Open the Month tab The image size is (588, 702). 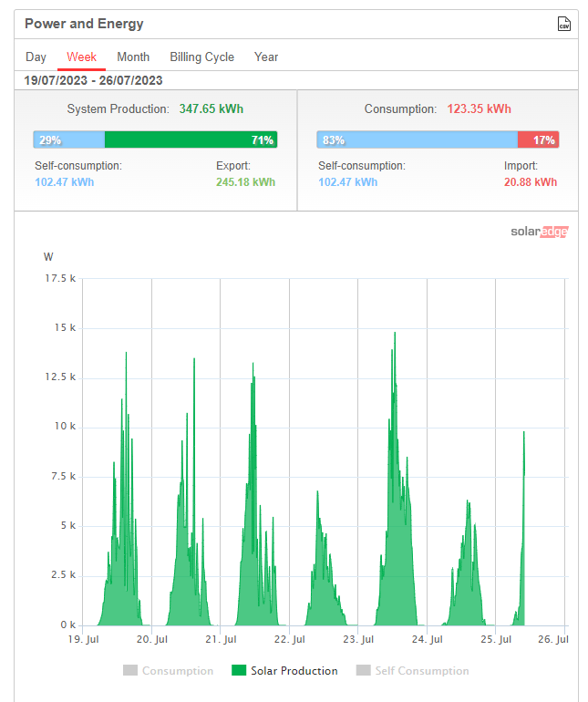133,57
